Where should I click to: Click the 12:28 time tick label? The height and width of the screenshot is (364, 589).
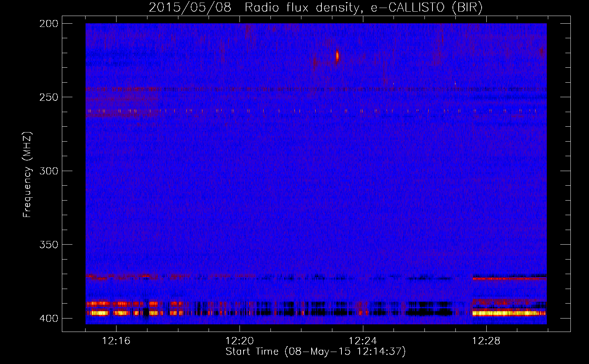coord(486,341)
